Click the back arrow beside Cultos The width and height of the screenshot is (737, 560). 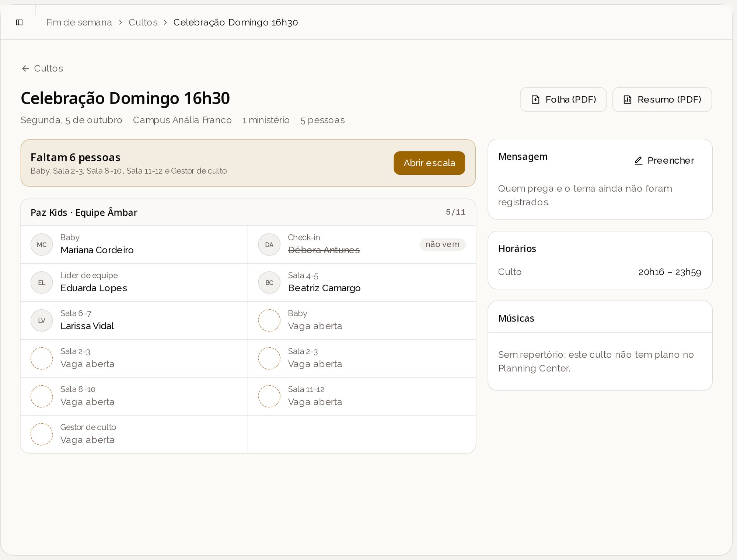[25, 69]
